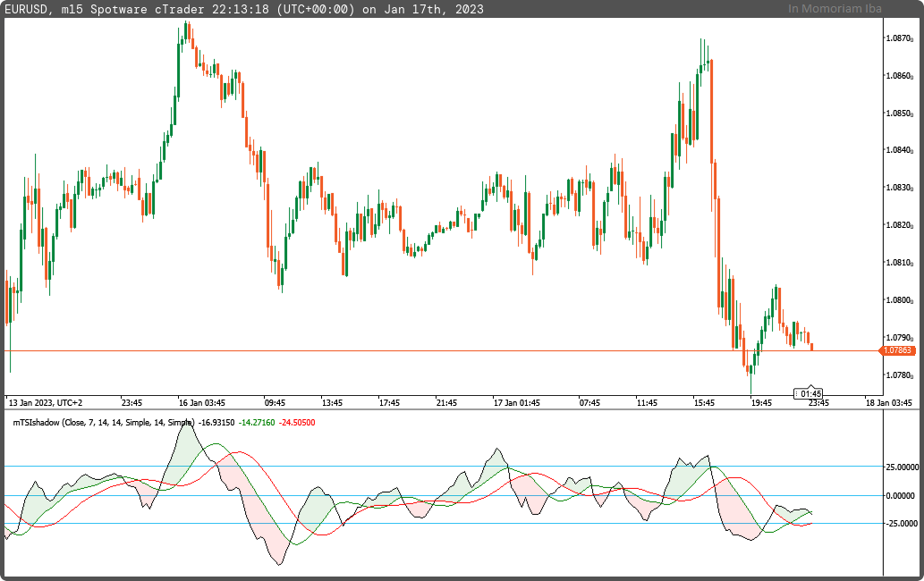Click the 07:45 time axis label

pyautogui.click(x=589, y=403)
